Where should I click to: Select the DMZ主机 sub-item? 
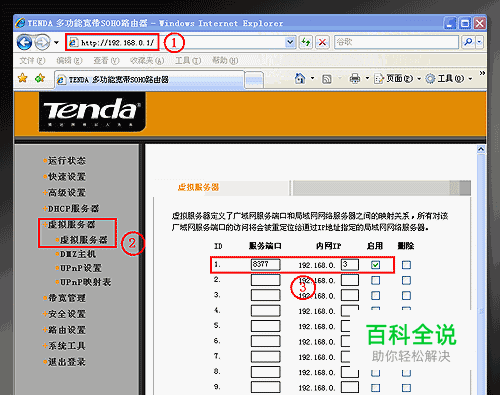pos(78,254)
